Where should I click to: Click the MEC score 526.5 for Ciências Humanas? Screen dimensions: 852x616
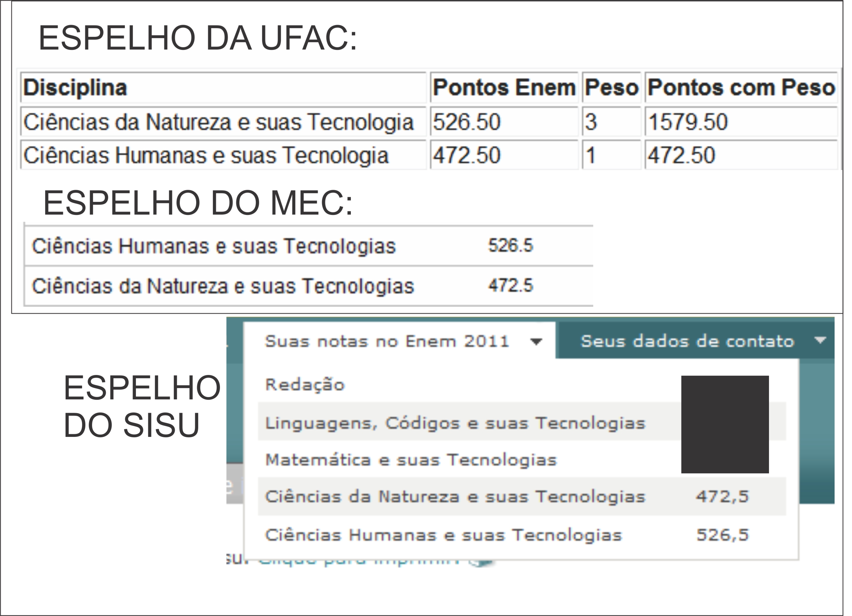(511, 246)
